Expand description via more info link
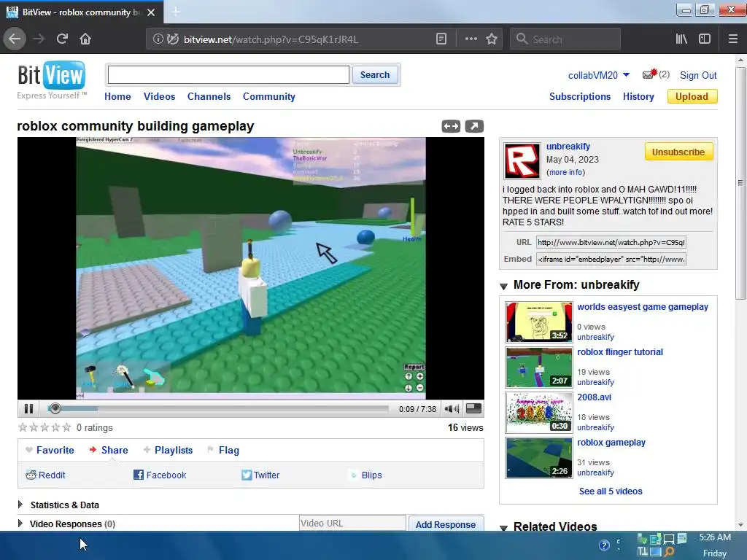 point(565,172)
